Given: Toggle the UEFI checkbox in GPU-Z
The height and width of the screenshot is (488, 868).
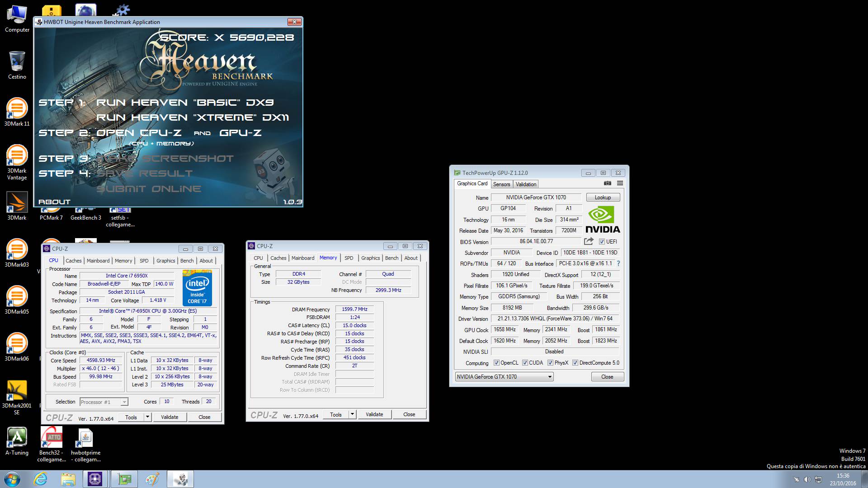Looking at the screenshot, I should 602,242.
